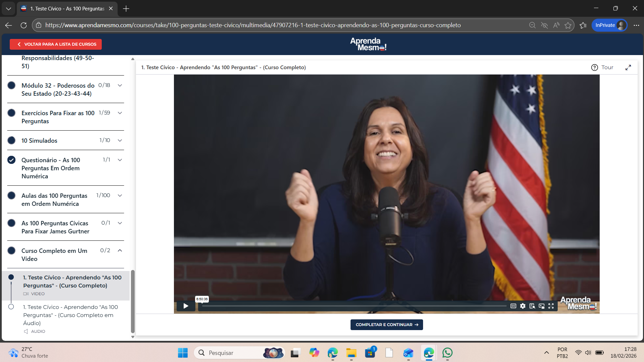
Task: Select the Curso Completo em Áudio lesson
Action: pos(71,315)
